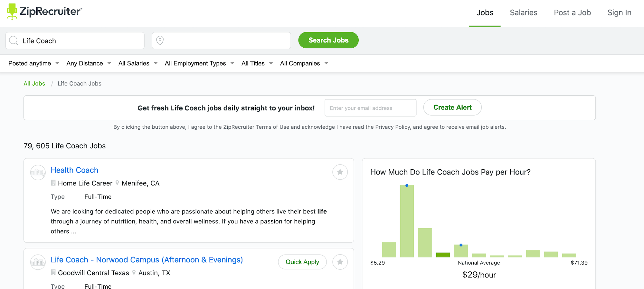Save the Life Coach Norwood Campus job star
This screenshot has height=289, width=644.
(x=340, y=262)
